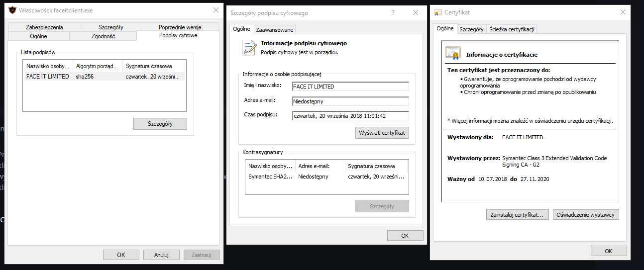644x270 pixels.
Task: Click the Anuluj button
Action: 161,255
